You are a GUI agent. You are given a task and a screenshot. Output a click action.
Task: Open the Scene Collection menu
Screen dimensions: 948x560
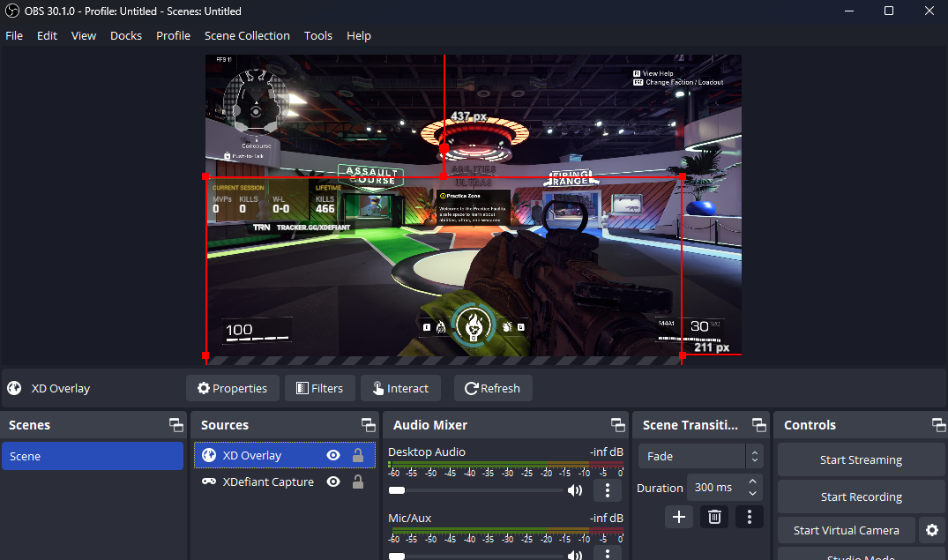(x=247, y=35)
